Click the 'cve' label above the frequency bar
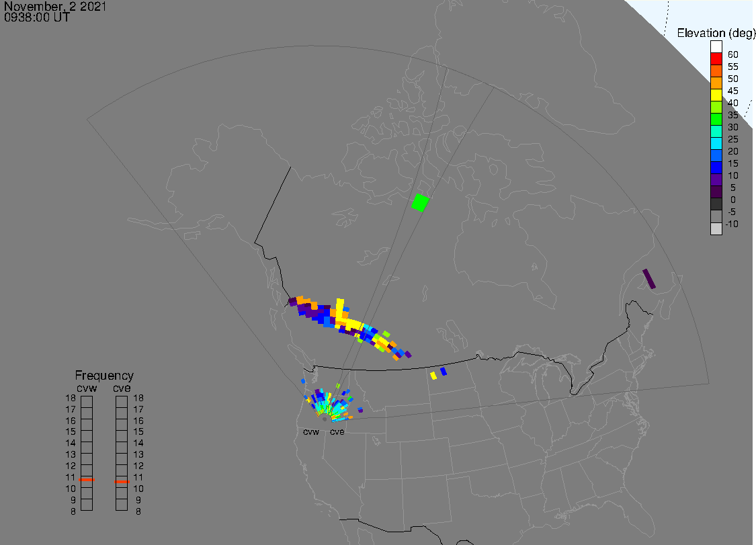 coord(122,388)
